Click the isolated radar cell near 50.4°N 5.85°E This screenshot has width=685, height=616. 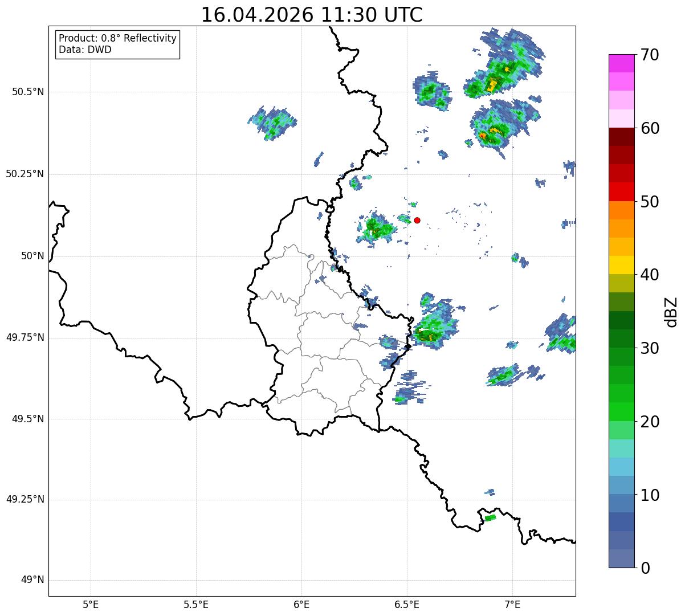tap(272, 122)
